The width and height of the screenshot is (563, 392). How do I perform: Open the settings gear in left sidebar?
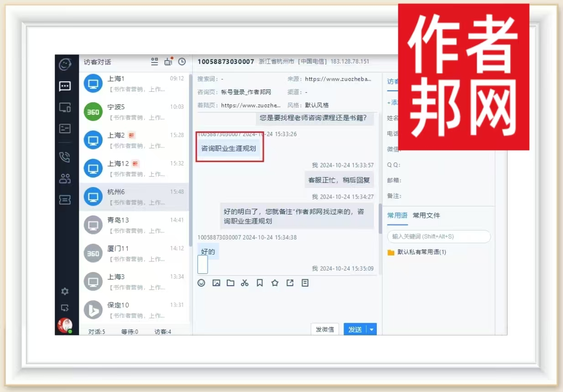(65, 291)
